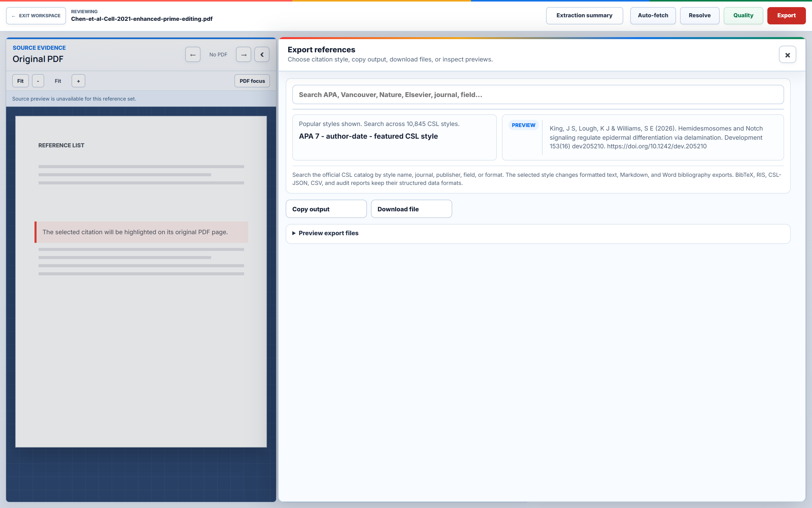The height and width of the screenshot is (508, 812).
Task: Click the Fit zoom level readout text
Action: [x=58, y=81]
